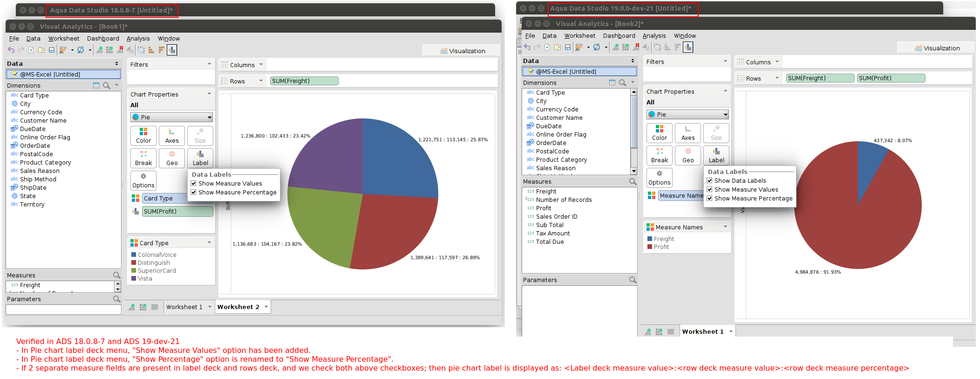The width and height of the screenshot is (980, 379).
Task: Uncheck Show Measure Values in Book1
Action: click(194, 184)
